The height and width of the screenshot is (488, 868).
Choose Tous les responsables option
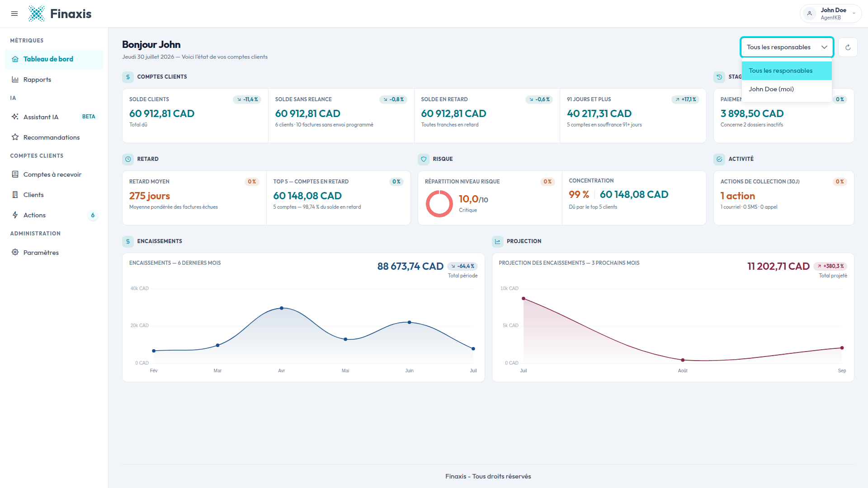click(x=787, y=70)
